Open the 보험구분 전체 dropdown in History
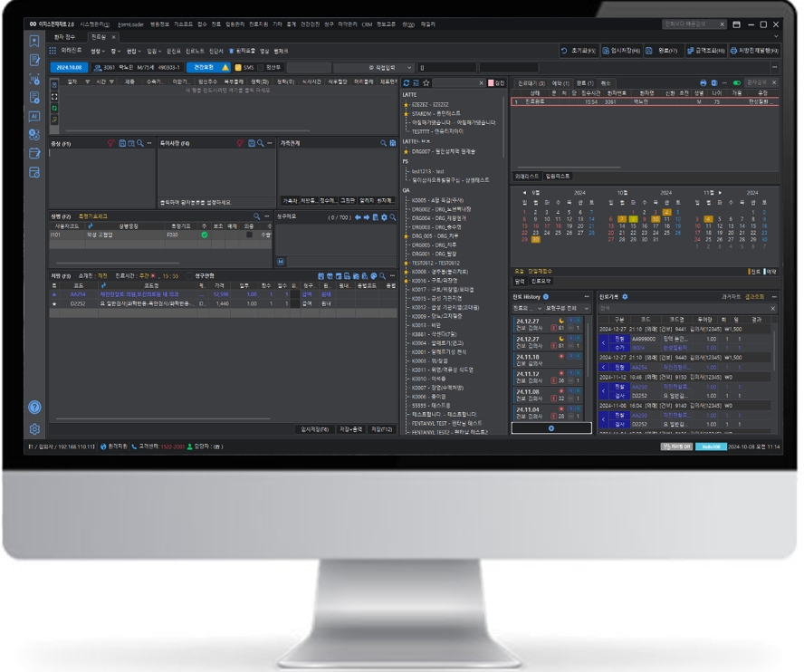This screenshot has width=804, height=672. pyautogui.click(x=568, y=308)
